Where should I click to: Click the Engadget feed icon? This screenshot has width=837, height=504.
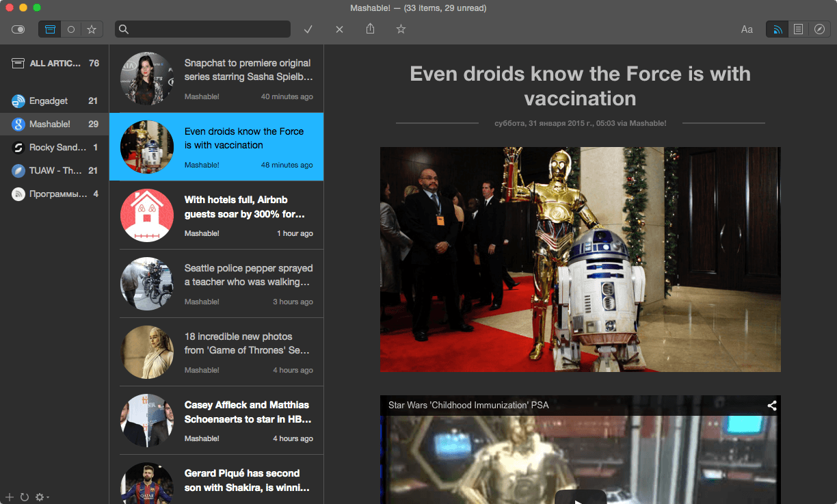18,101
